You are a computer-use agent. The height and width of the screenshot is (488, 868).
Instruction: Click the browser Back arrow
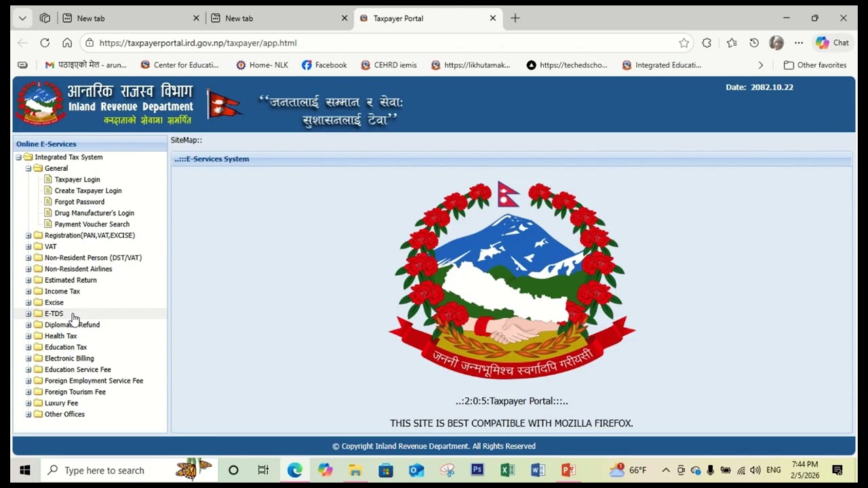pos(22,43)
